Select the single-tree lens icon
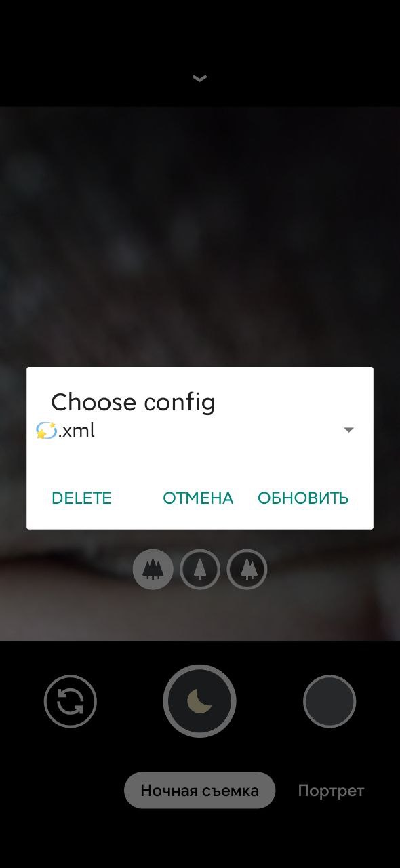Screen dimensions: 400x868 point(200,569)
